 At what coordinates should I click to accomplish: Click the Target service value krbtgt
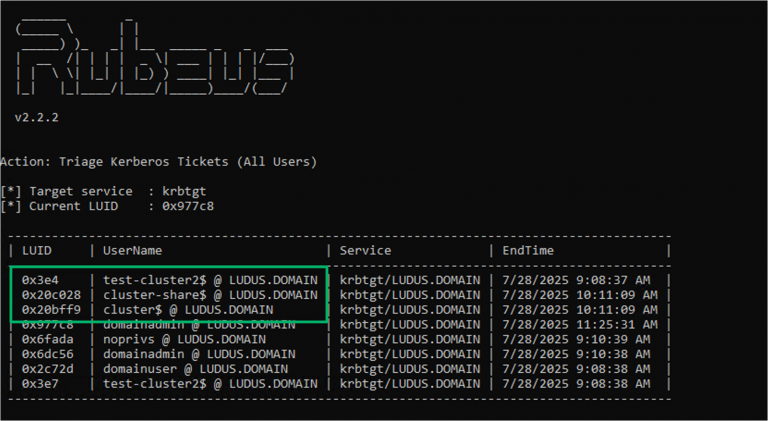pos(184,191)
